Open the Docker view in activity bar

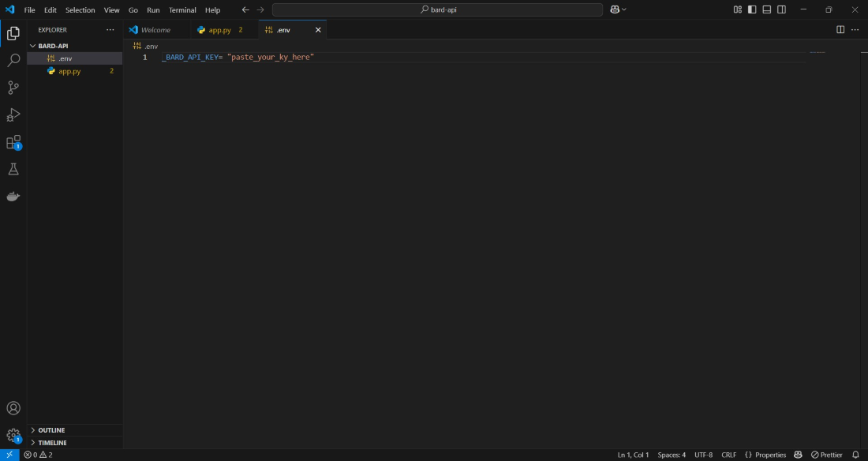pyautogui.click(x=13, y=196)
